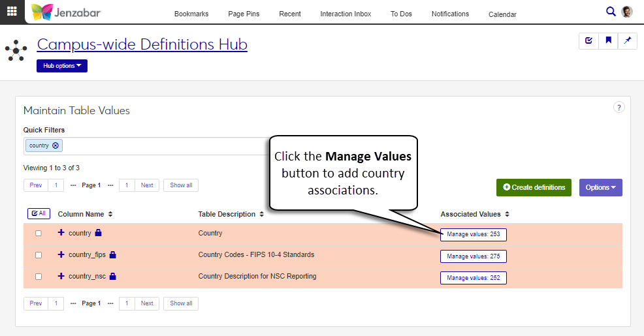Click the lock icon beside country_fips
This screenshot has width=644, height=336.
[x=113, y=254]
